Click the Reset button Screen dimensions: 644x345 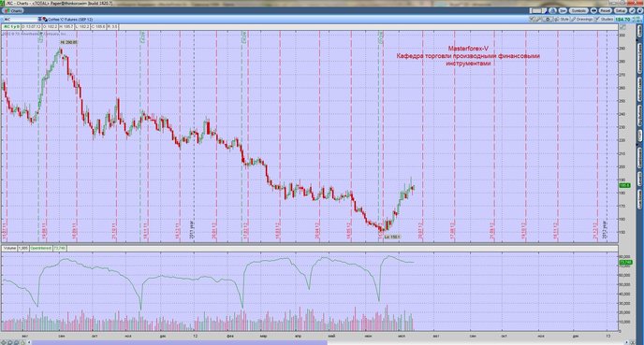(605, 10)
